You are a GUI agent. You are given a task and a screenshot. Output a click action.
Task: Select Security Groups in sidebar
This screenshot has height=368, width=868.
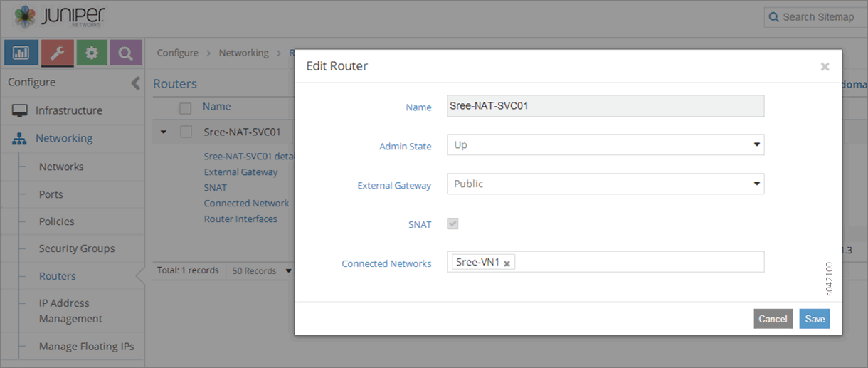[76, 248]
